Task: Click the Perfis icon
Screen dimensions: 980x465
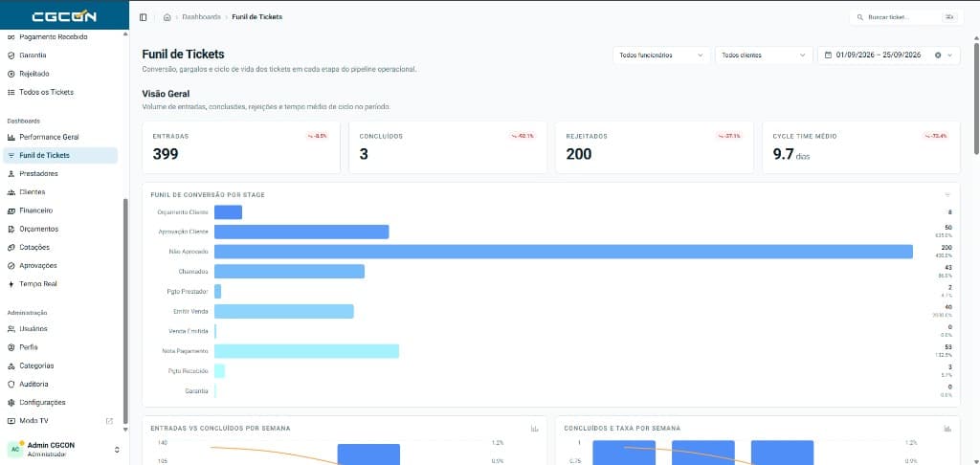Action: pyautogui.click(x=11, y=347)
